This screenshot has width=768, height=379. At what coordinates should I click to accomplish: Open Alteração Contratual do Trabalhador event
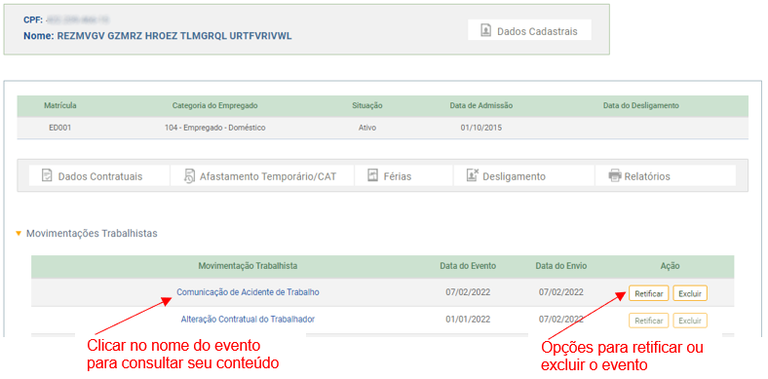click(248, 319)
